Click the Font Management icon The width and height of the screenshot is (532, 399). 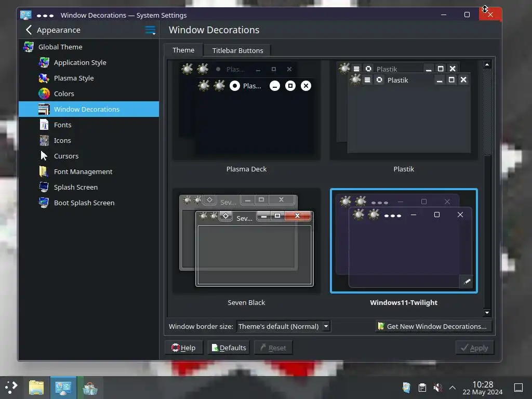[x=44, y=171]
